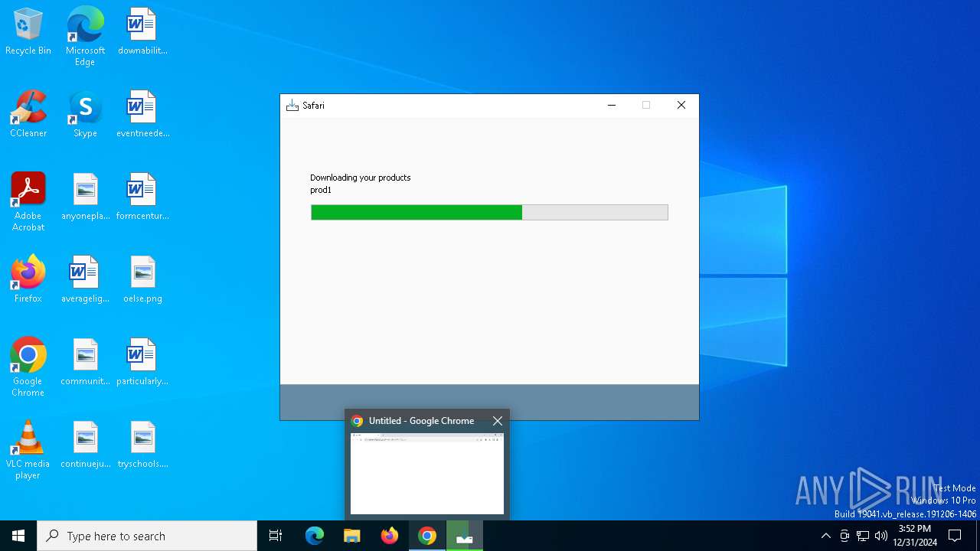Select the averagelig... Word document
This screenshot has height=551, width=980.
pyautogui.click(x=85, y=279)
